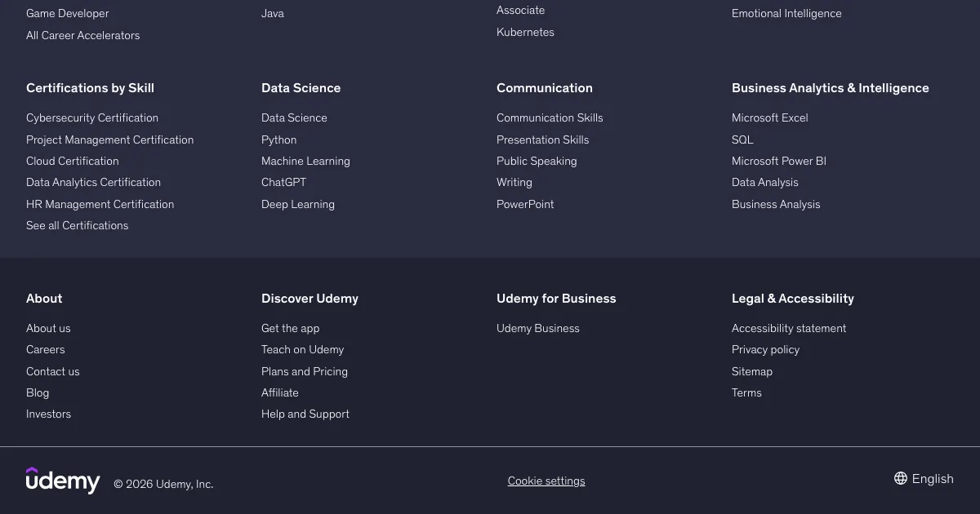Open Teach on Udemy page
Screen dimensions: 980x514
(302, 350)
